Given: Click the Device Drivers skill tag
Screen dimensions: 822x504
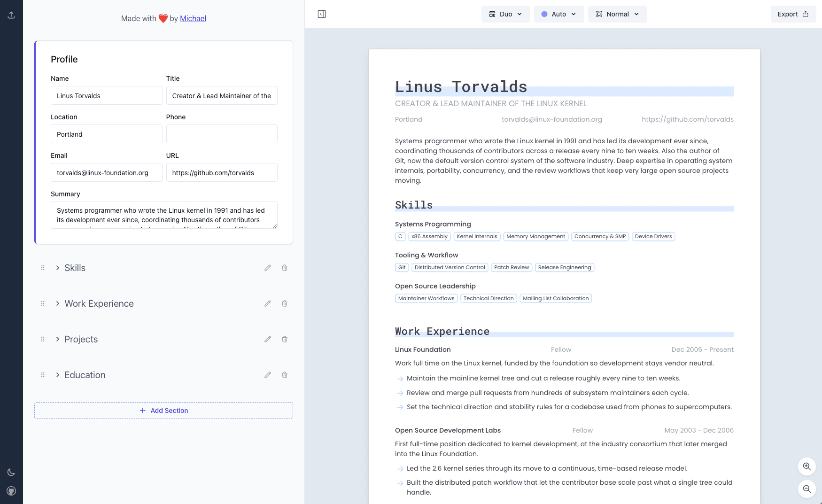Looking at the screenshot, I should pyautogui.click(x=653, y=236).
